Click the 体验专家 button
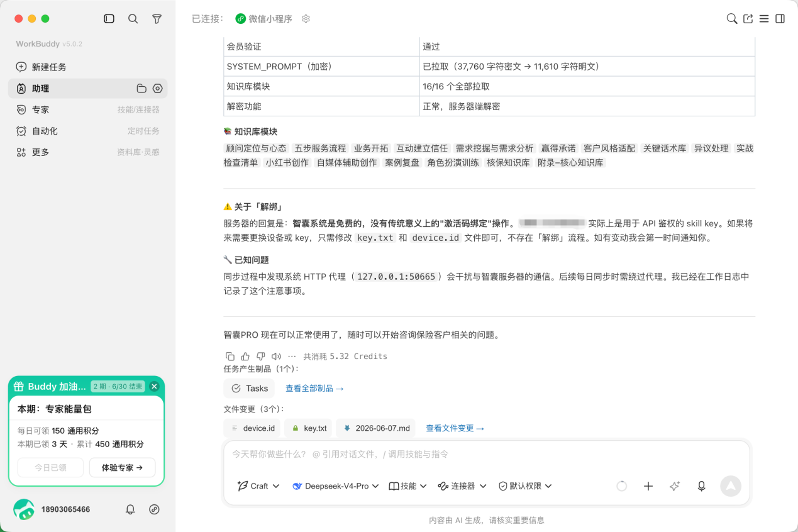This screenshot has width=798, height=532. (122, 468)
